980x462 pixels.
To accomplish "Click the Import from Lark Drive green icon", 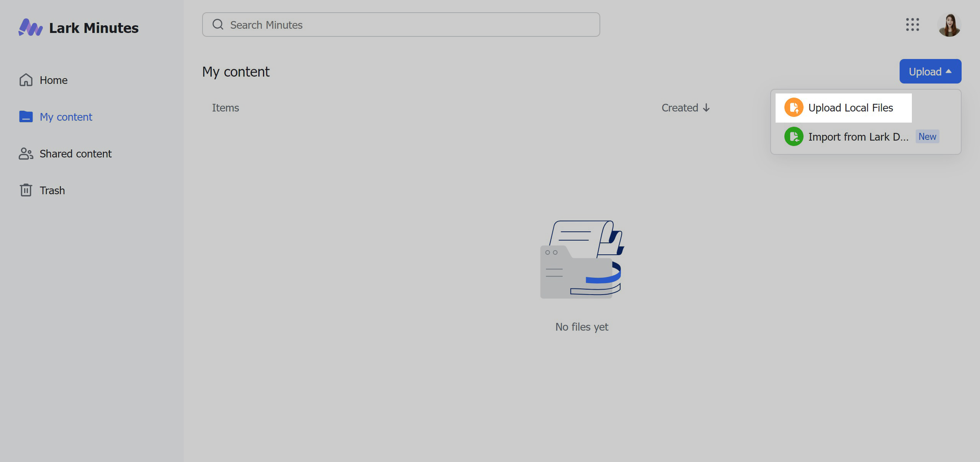I will [793, 136].
